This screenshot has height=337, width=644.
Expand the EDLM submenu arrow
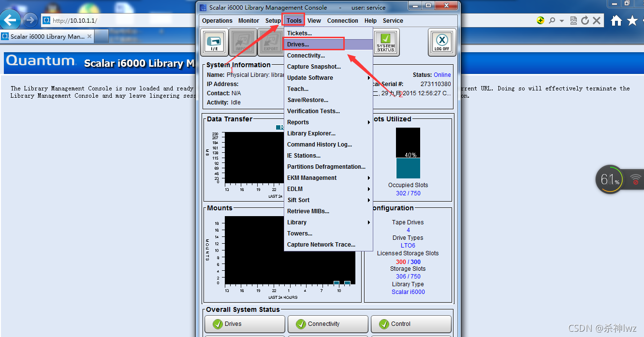(x=369, y=189)
